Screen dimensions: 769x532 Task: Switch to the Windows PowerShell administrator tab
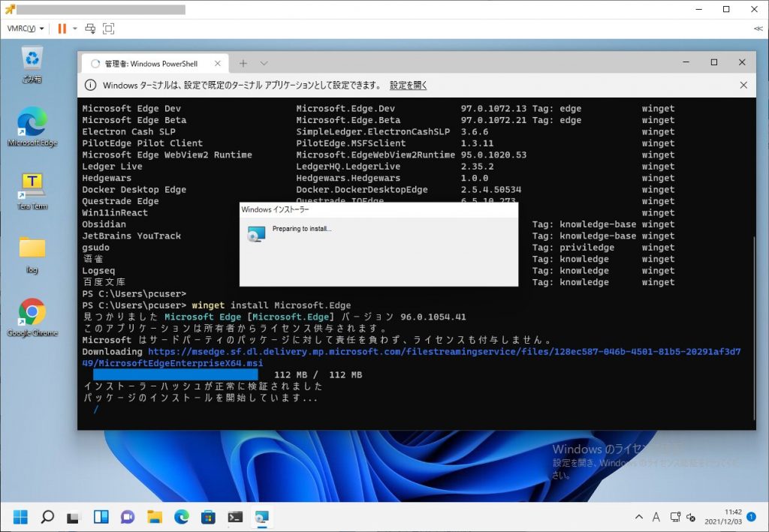tap(151, 64)
